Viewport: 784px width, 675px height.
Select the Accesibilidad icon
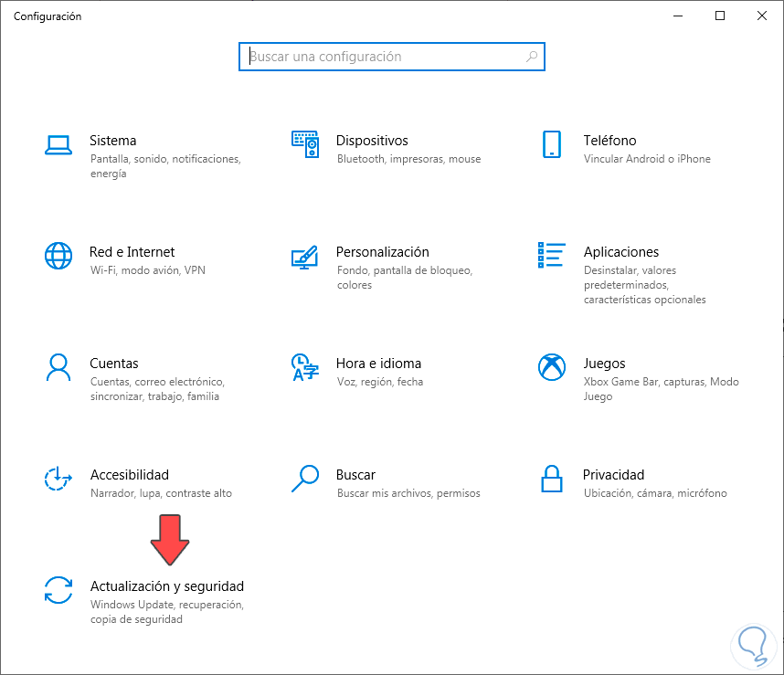(x=58, y=479)
